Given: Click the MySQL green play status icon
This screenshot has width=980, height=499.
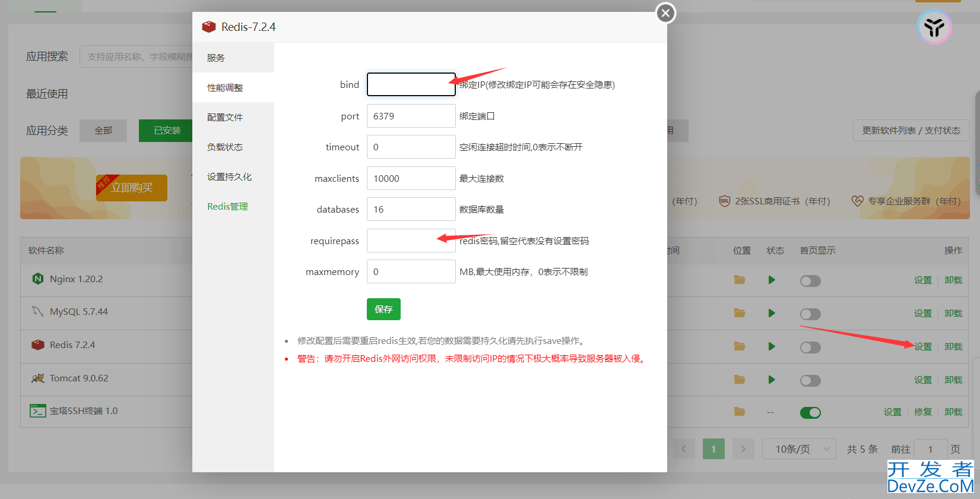Looking at the screenshot, I should pyautogui.click(x=772, y=313).
